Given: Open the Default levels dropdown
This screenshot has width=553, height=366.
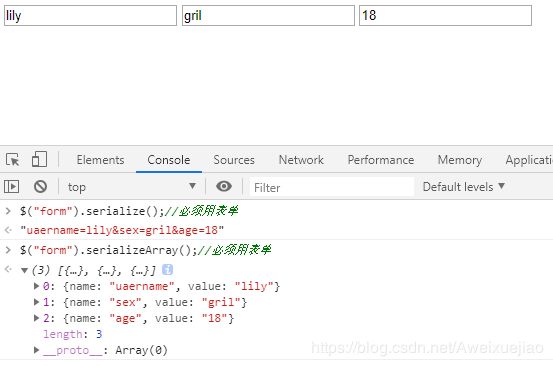Looking at the screenshot, I should click(463, 187).
